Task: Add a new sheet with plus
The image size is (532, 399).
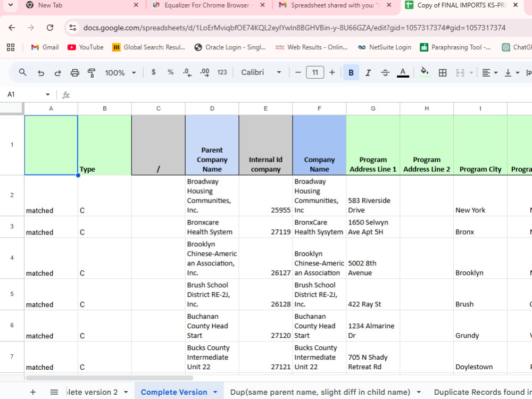Action: [33, 392]
